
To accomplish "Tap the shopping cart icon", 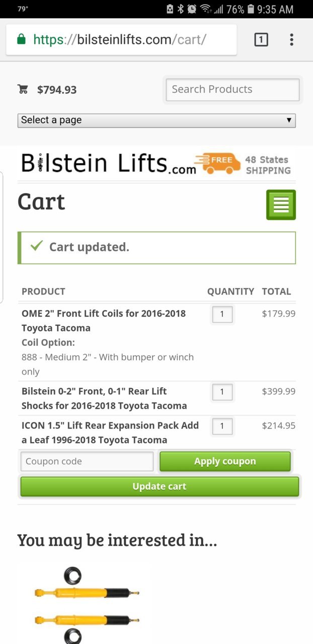I will [23, 90].
